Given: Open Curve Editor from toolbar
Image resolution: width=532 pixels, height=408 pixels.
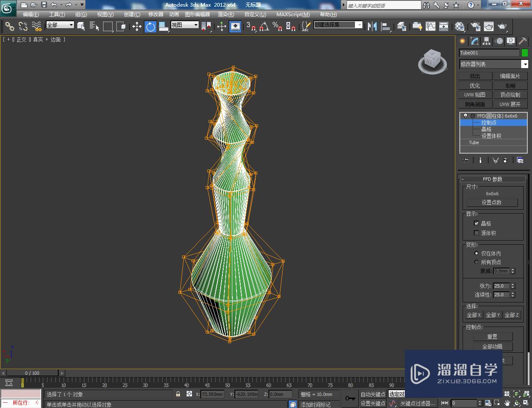Looking at the screenshot, I should click(x=431, y=27).
